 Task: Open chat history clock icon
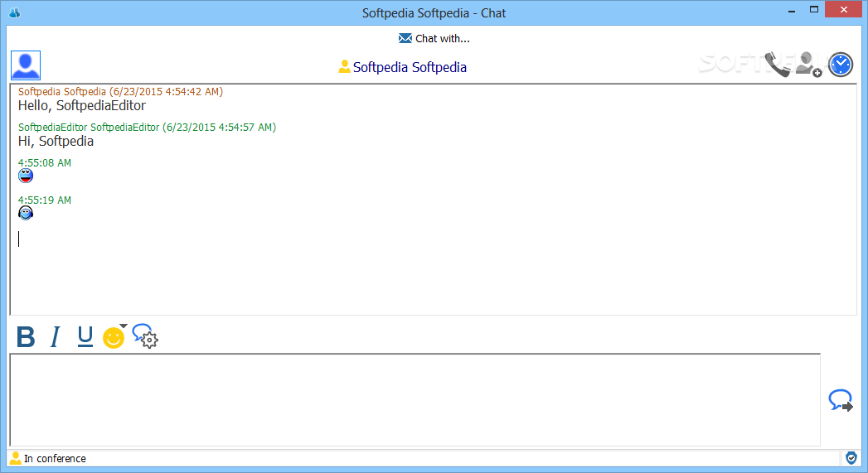(x=841, y=65)
